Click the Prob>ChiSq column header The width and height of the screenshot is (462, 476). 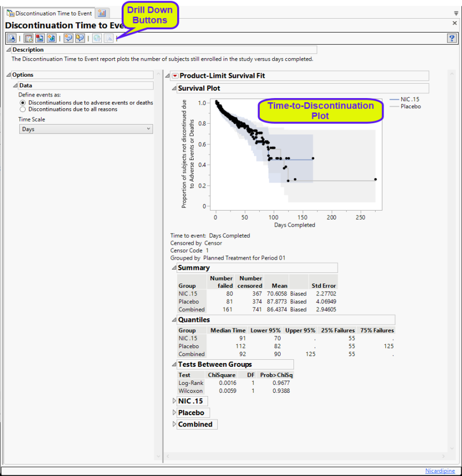276,375
